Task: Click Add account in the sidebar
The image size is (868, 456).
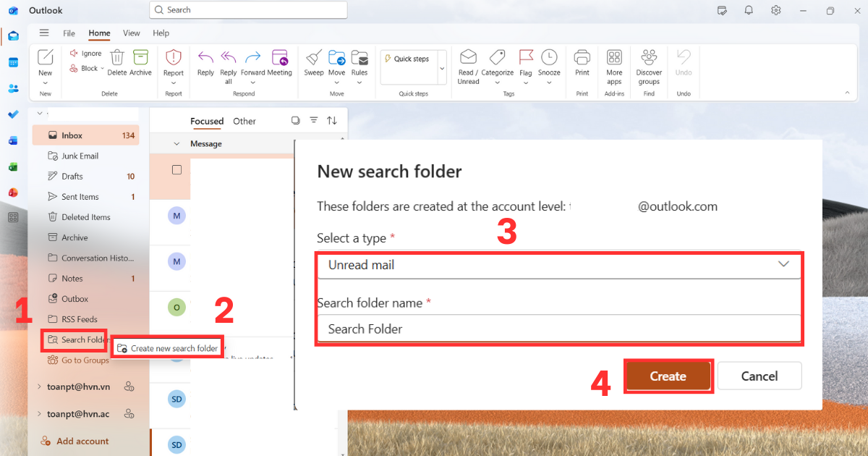Action: coord(80,441)
